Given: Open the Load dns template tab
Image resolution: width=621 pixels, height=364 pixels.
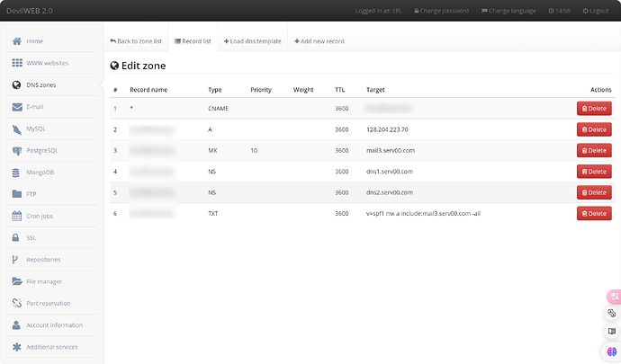Looking at the screenshot, I should tap(252, 41).
